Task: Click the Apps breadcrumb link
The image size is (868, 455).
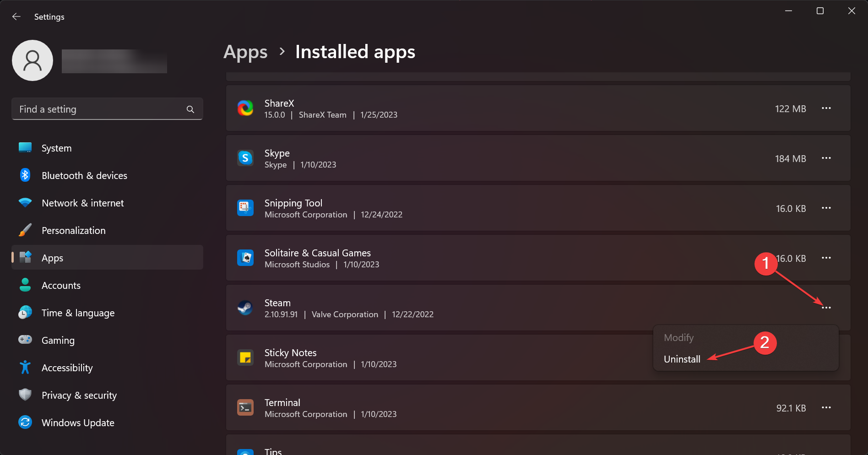Action: (x=245, y=52)
